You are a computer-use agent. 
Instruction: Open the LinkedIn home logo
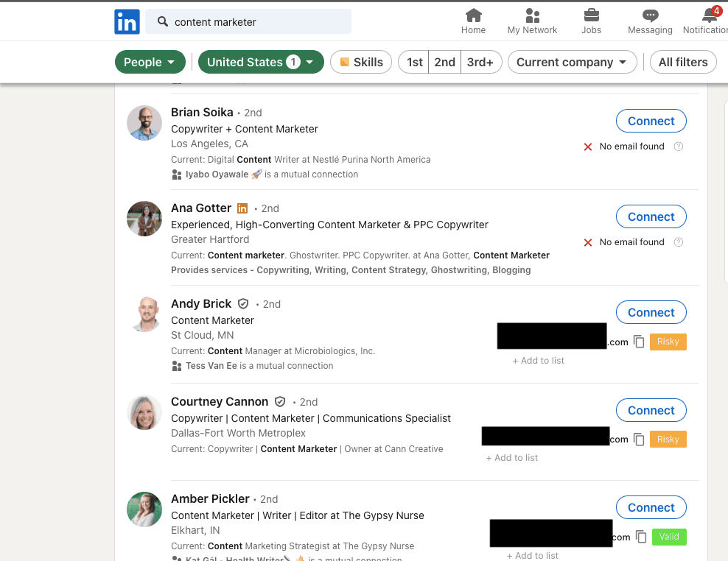coord(127,22)
